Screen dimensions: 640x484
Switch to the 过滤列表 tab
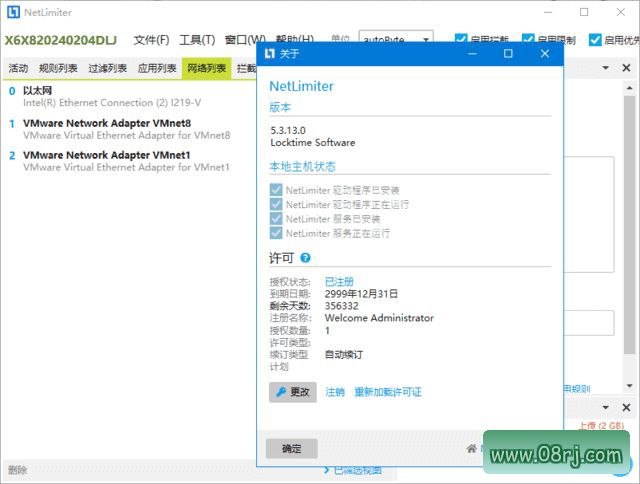click(107, 68)
